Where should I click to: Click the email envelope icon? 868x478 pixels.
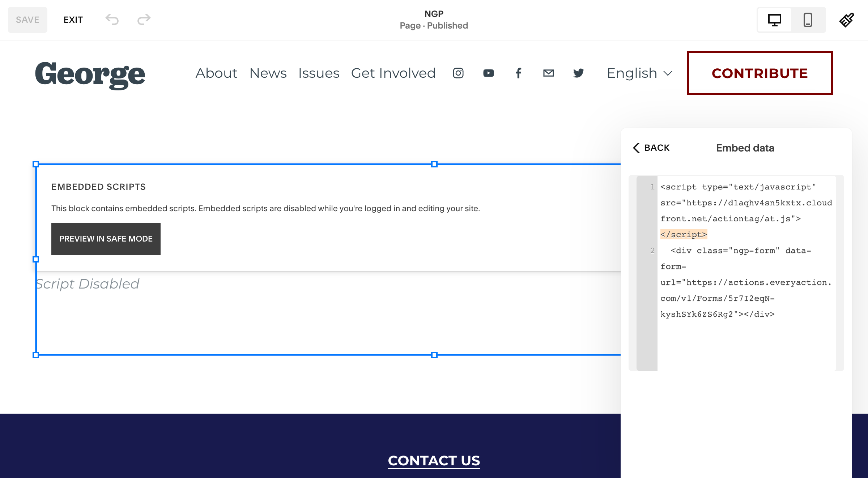(x=548, y=73)
